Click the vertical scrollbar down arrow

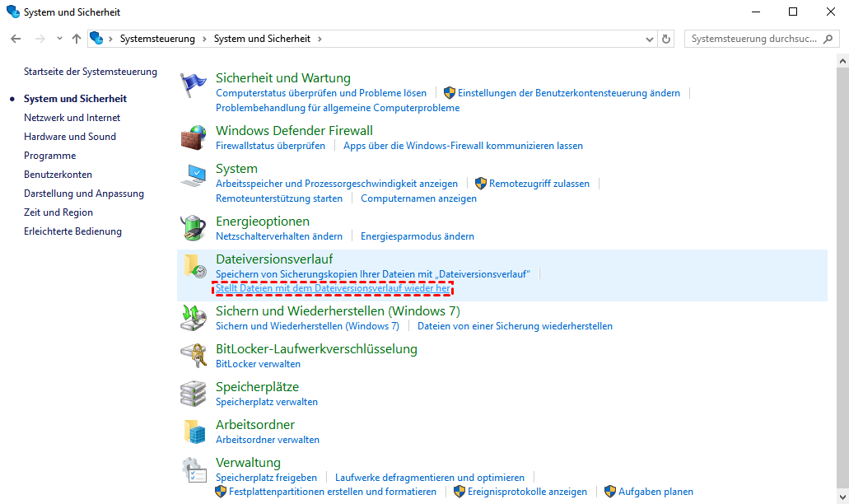tap(842, 497)
